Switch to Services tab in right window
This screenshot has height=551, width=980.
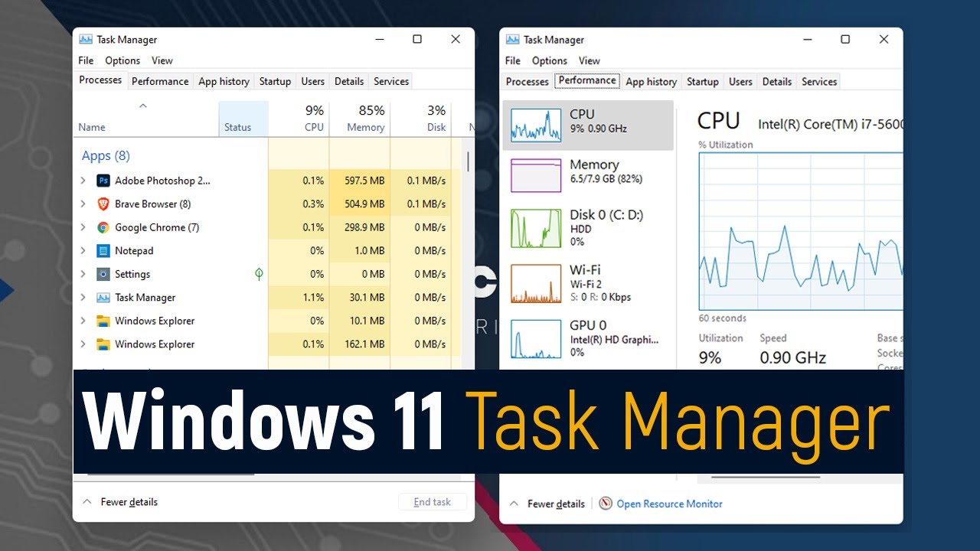pos(819,82)
